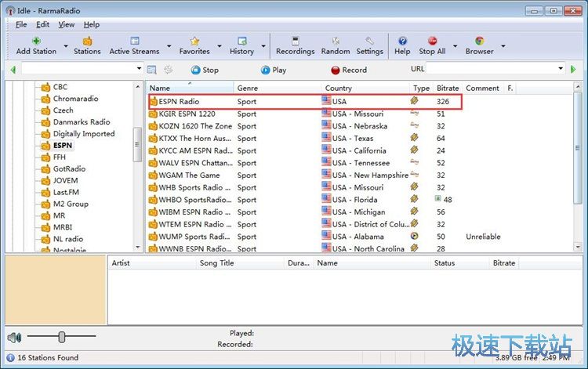The height and width of the screenshot is (369, 588).
Task: Click the Stop playback button
Action: tap(205, 70)
